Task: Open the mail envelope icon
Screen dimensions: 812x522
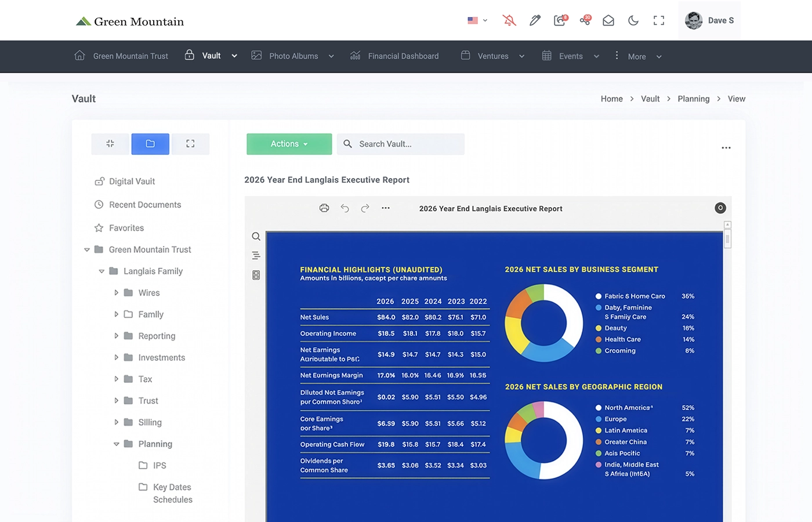Action: pos(608,20)
